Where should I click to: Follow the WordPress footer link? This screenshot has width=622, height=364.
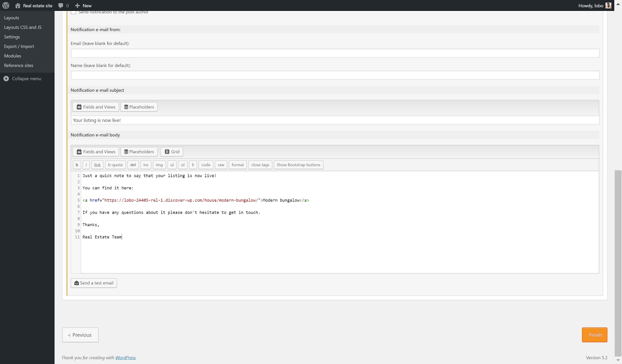125,357
